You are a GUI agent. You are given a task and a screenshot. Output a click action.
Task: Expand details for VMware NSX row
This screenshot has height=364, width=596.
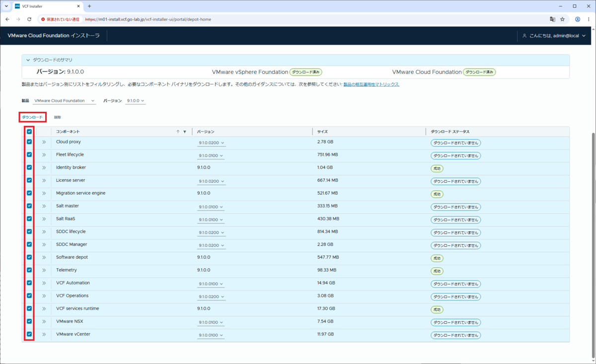pyautogui.click(x=44, y=322)
